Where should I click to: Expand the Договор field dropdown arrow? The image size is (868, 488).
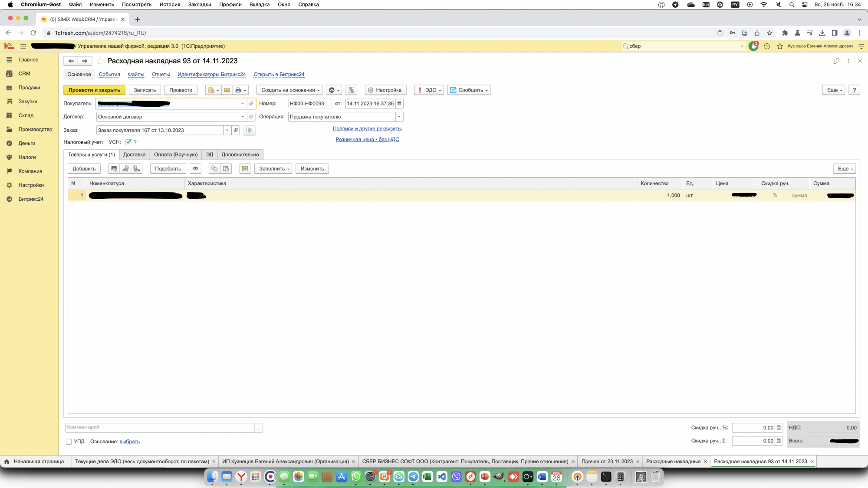pos(243,117)
